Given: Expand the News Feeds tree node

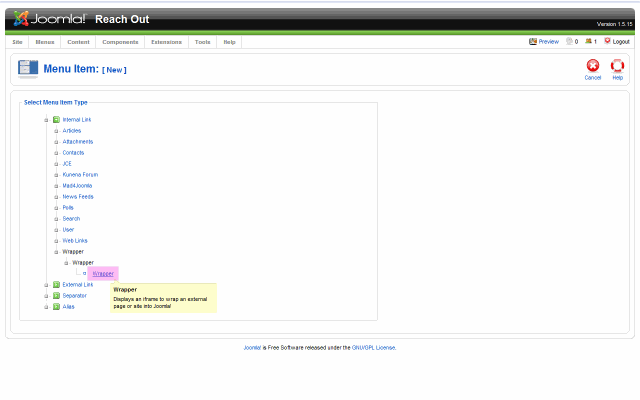Looking at the screenshot, I should pyautogui.click(x=56, y=197).
